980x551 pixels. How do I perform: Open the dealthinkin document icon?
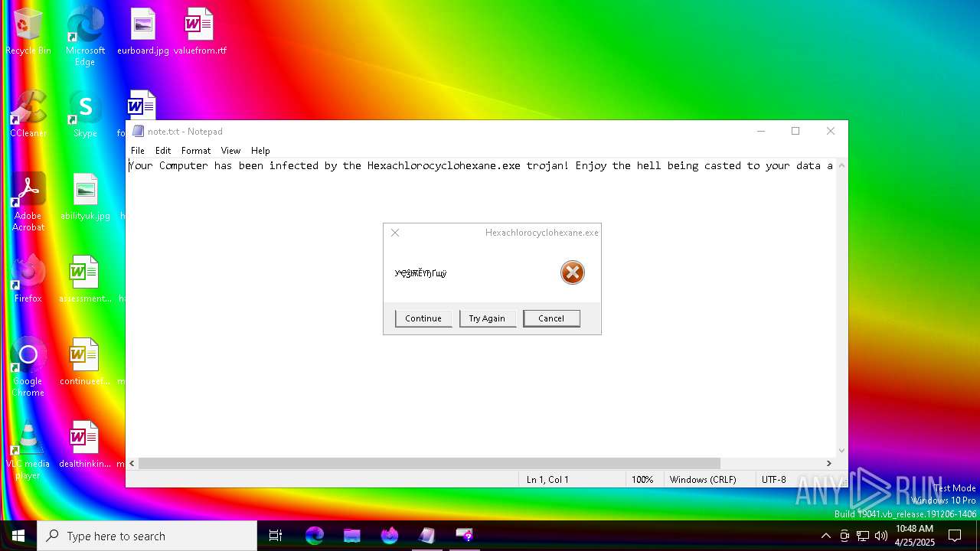coord(85,445)
